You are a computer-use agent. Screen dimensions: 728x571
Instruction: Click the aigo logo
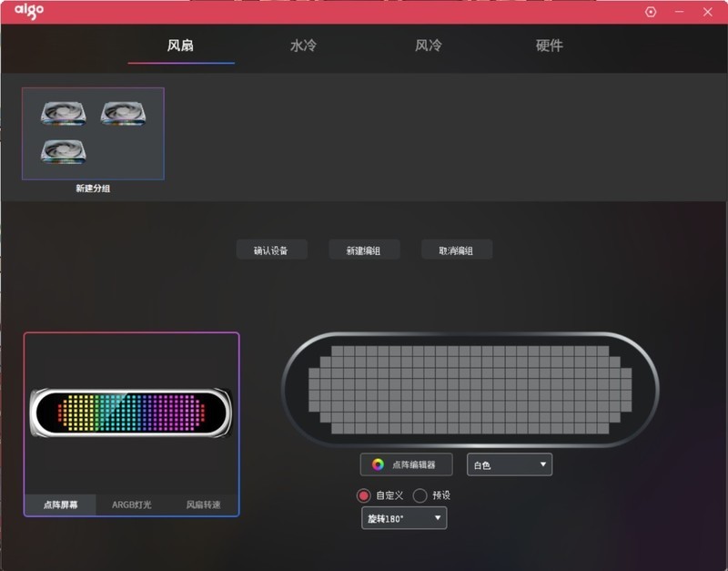[x=28, y=12]
